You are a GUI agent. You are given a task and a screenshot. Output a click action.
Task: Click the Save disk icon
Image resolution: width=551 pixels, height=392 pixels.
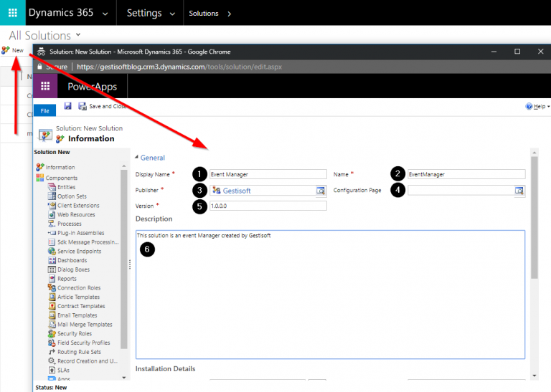(x=67, y=105)
